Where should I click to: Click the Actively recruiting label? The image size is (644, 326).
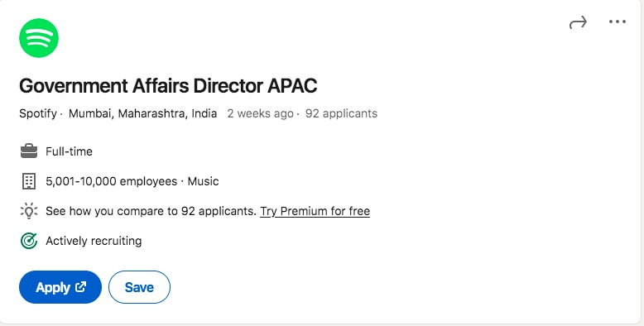tap(94, 241)
